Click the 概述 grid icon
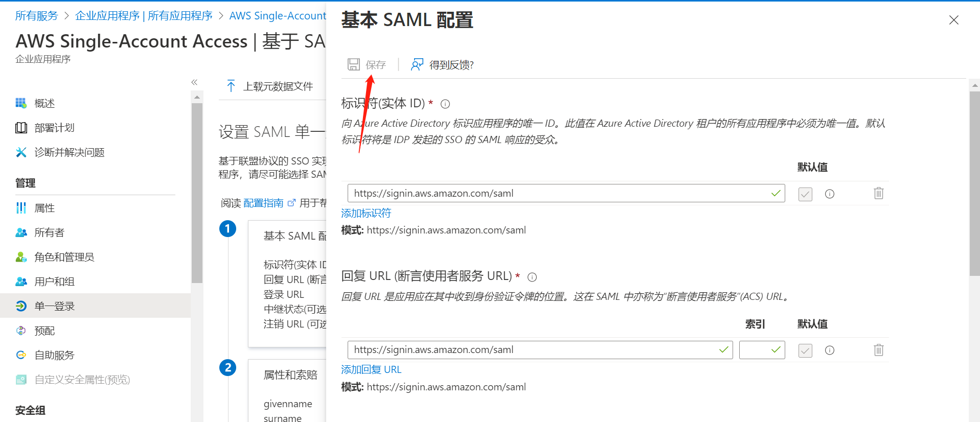The image size is (980, 422). pos(21,103)
